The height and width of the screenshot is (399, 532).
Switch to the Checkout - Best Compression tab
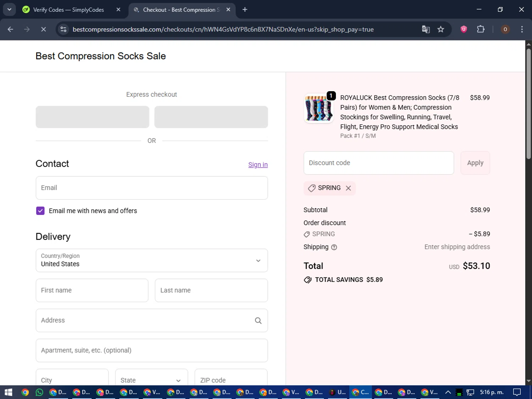(x=181, y=10)
